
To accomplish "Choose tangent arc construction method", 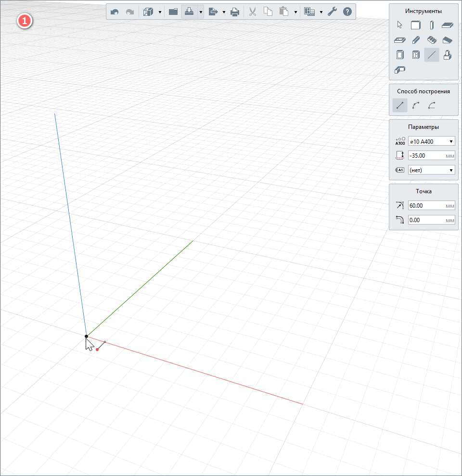I will (432, 105).
